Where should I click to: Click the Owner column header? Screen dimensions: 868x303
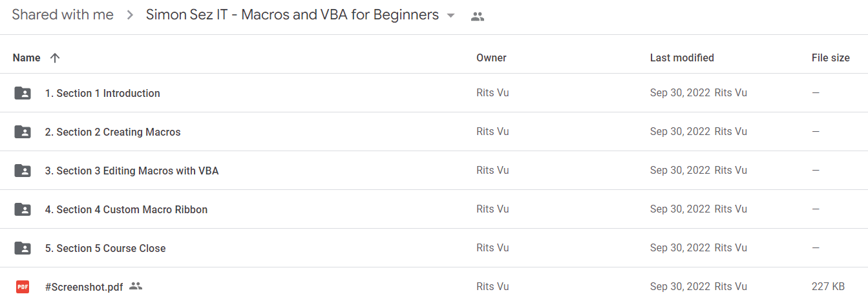[x=491, y=57]
